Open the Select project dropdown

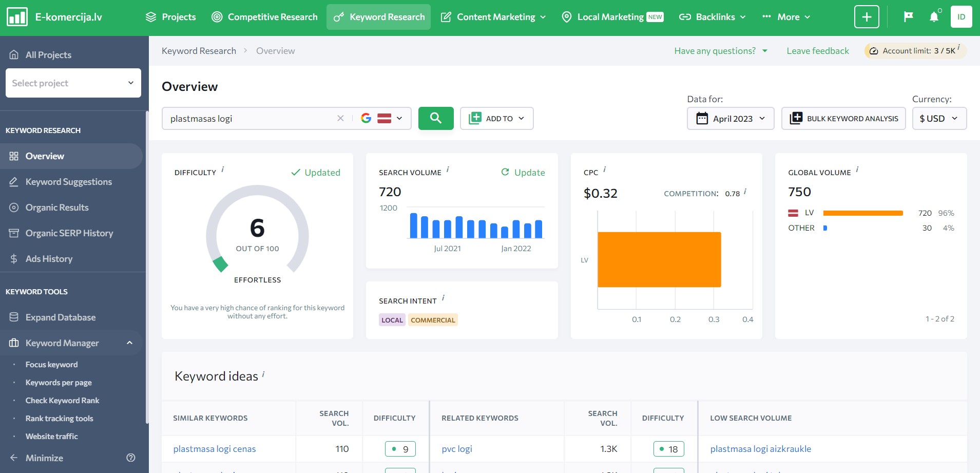73,83
